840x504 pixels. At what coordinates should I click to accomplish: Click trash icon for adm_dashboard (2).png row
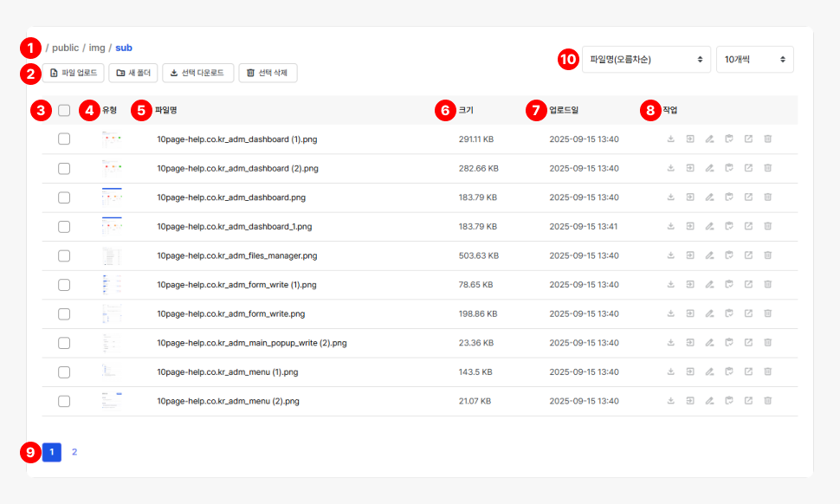(767, 168)
